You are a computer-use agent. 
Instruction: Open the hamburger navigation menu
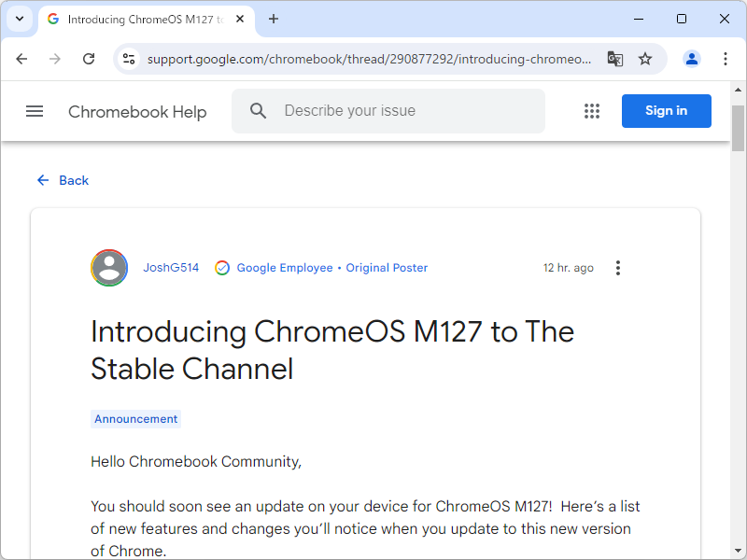pos(35,110)
